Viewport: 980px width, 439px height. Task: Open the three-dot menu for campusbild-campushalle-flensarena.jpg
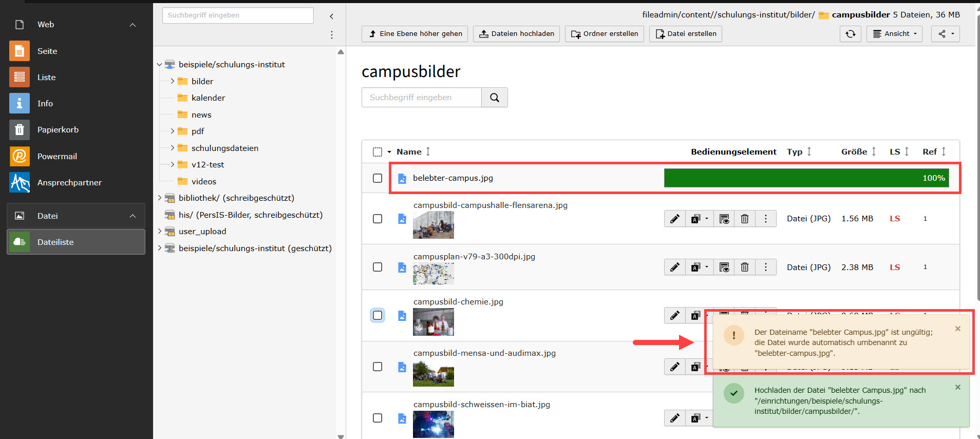(x=765, y=219)
